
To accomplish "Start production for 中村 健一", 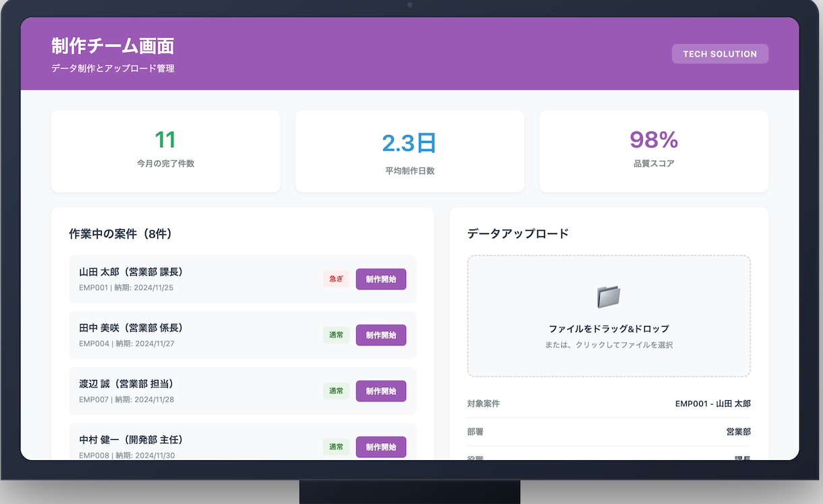I will point(381,447).
